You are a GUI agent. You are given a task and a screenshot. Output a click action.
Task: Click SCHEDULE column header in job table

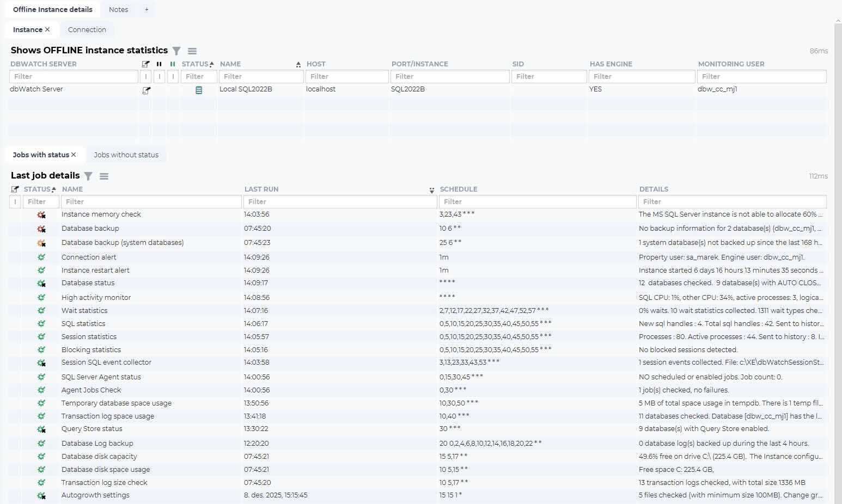(459, 189)
